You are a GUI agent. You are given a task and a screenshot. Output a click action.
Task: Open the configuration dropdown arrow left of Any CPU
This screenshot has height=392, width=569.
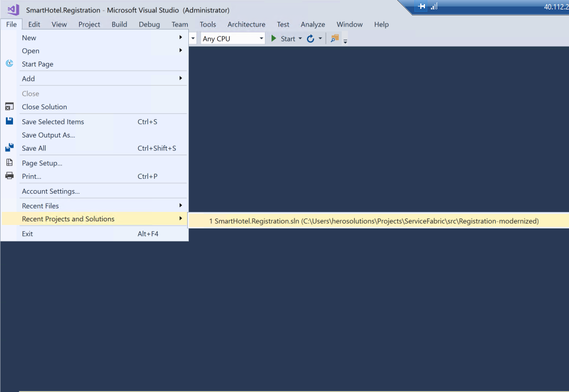coord(193,38)
